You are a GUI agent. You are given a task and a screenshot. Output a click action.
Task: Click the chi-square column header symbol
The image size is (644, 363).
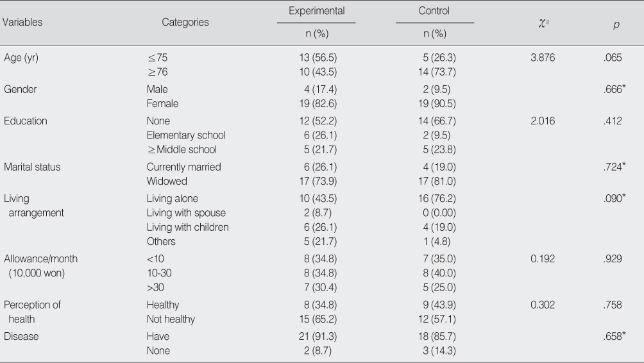[543, 24]
